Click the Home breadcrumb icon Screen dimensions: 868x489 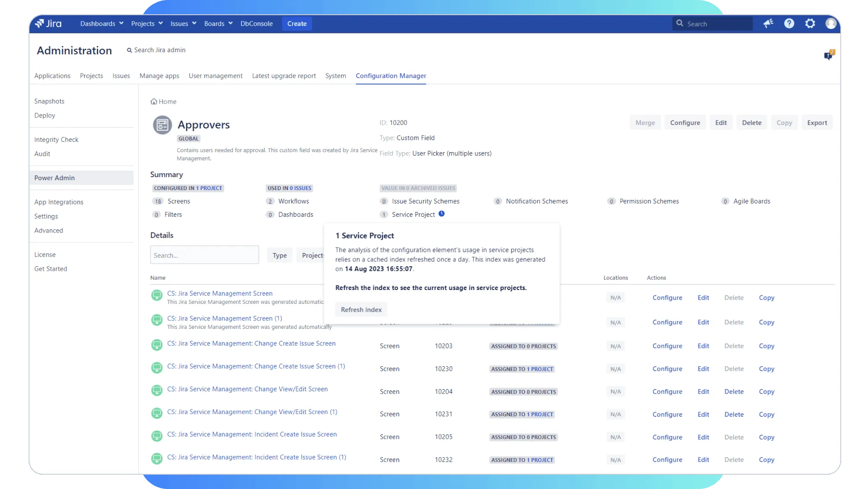pyautogui.click(x=154, y=102)
